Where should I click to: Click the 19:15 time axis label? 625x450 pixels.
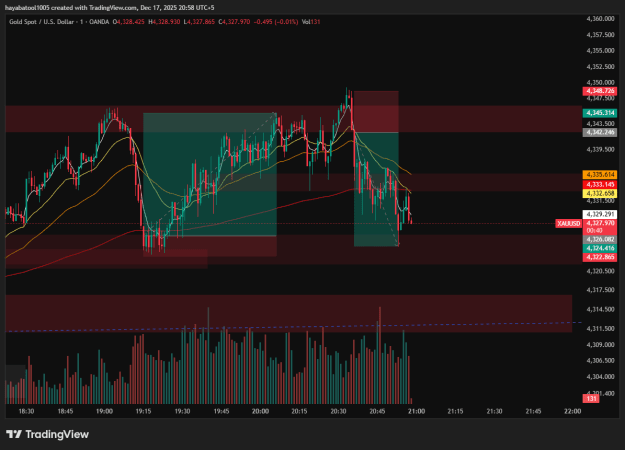click(143, 411)
